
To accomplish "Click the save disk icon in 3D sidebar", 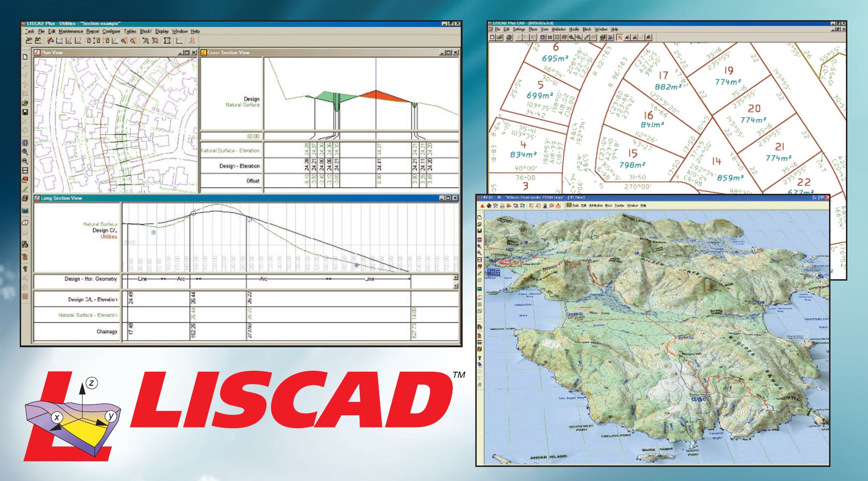I will pos(480,231).
